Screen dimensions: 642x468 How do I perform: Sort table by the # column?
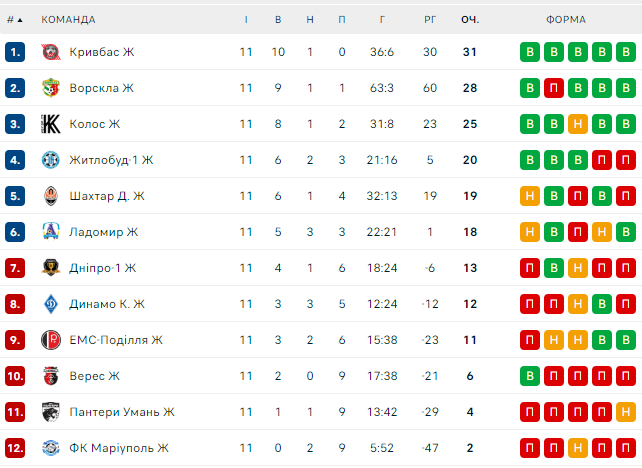[x=15, y=19]
